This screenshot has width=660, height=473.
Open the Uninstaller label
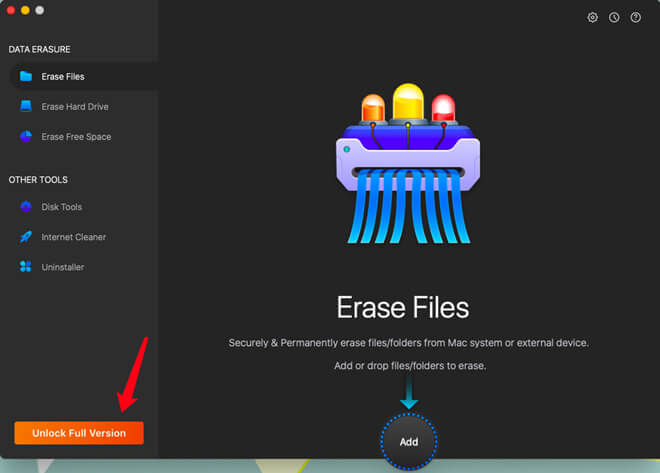click(x=63, y=267)
